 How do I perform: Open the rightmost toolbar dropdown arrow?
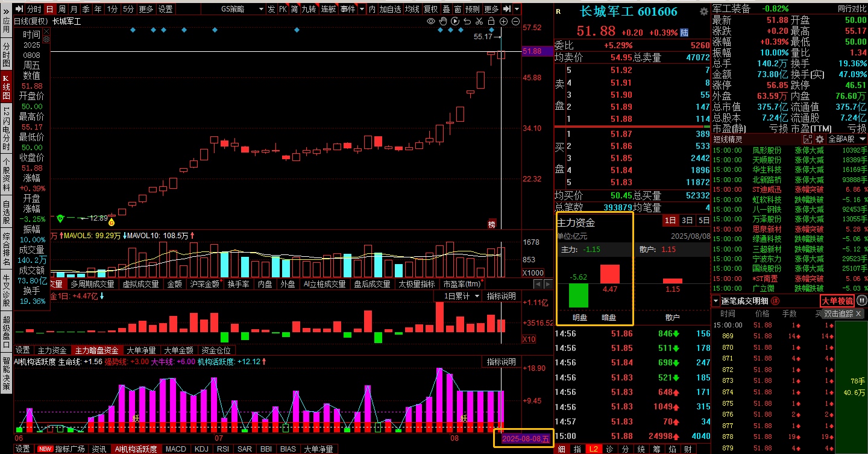click(518, 9)
